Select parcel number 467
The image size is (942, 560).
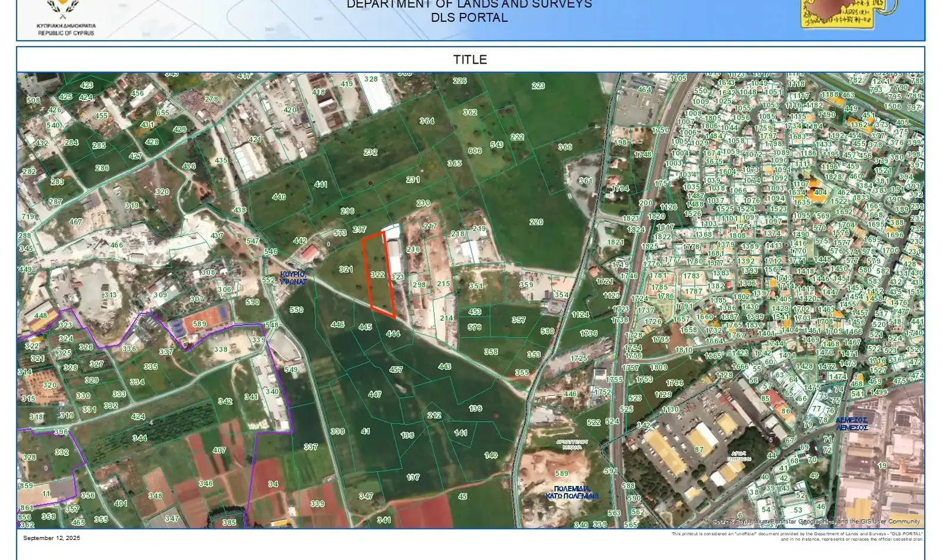[x=75, y=222]
